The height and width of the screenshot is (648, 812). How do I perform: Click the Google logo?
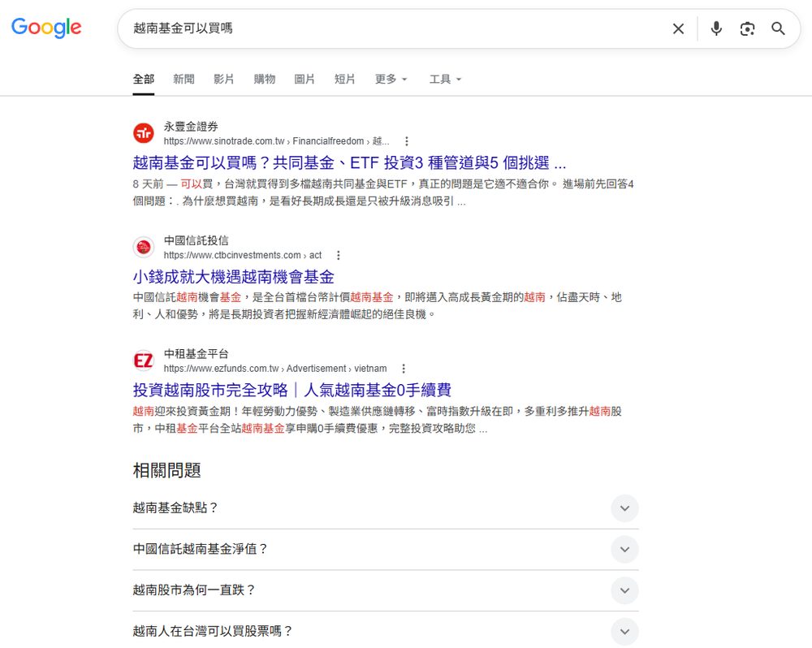pos(46,28)
